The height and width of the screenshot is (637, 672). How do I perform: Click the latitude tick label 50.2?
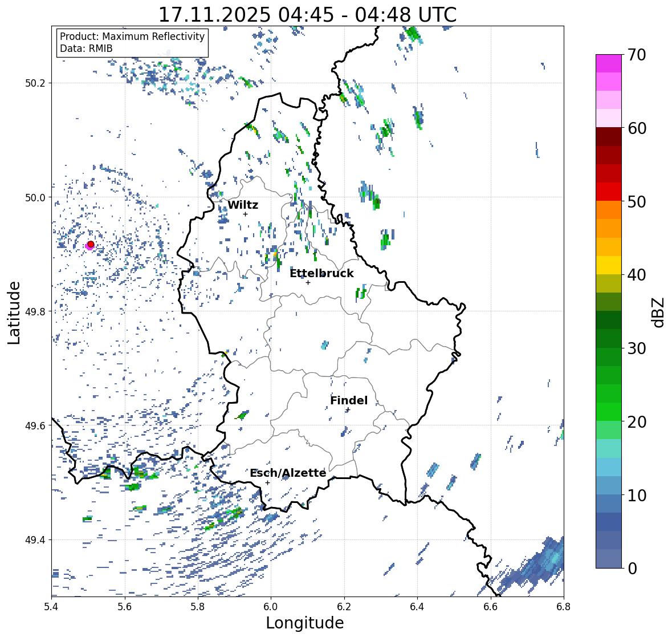35,83
